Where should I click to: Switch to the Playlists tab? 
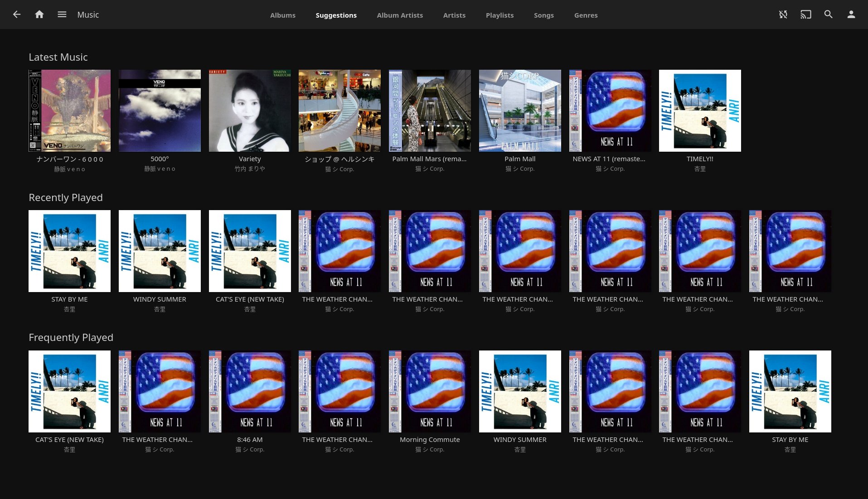(x=499, y=15)
